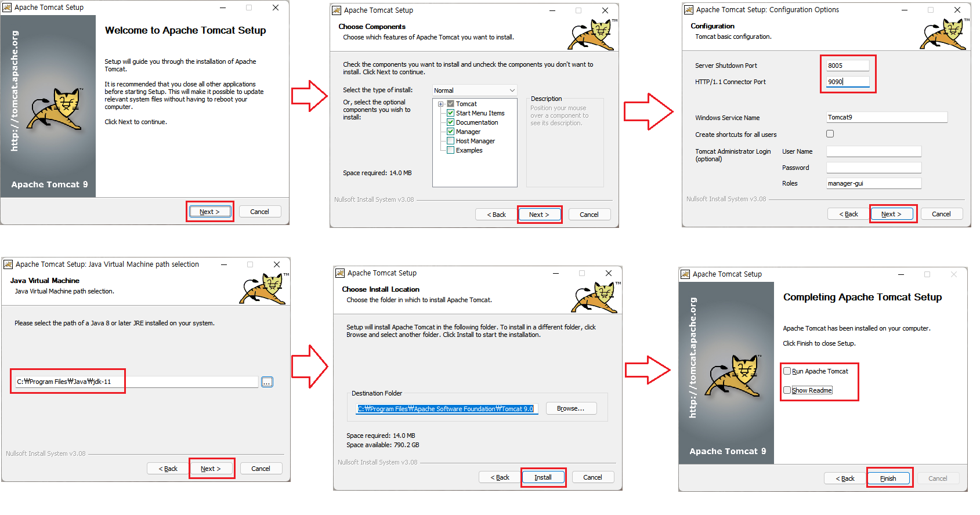Check the Examples component
The image size is (980, 515).
450,150
